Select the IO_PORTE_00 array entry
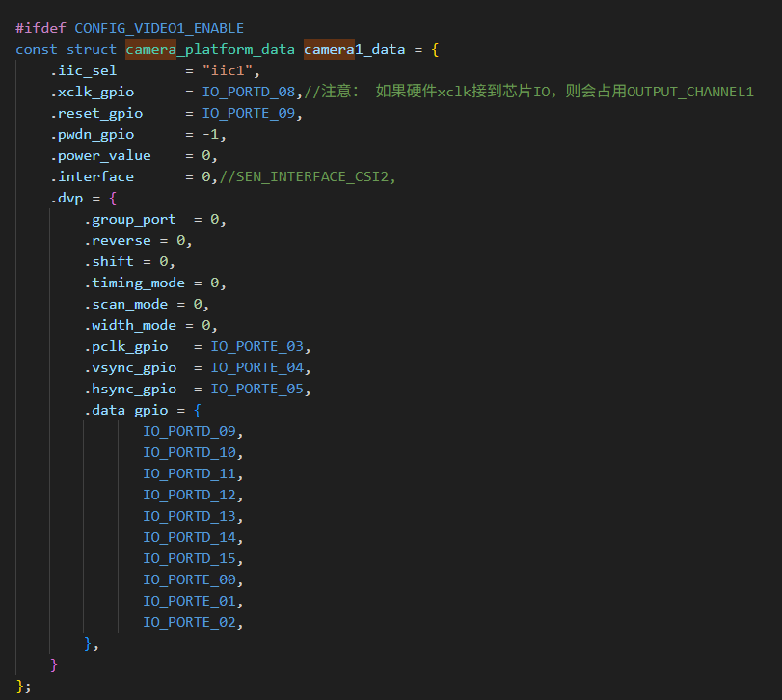The width and height of the screenshot is (782, 700). tap(190, 579)
